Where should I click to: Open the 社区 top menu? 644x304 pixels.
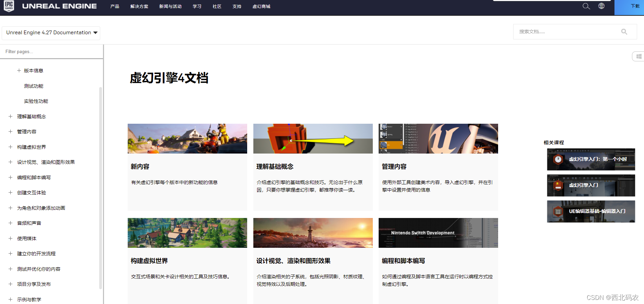(217, 7)
